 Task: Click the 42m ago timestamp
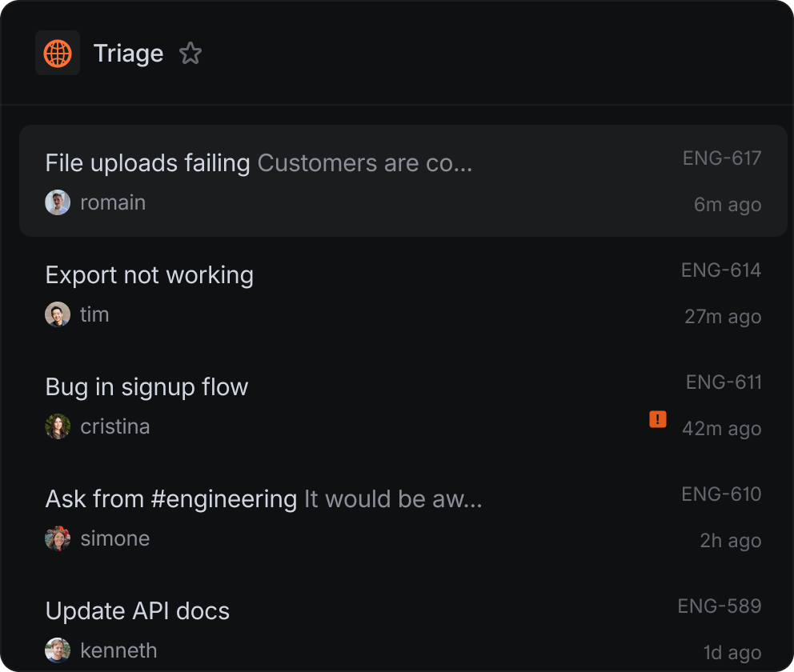[721, 429]
